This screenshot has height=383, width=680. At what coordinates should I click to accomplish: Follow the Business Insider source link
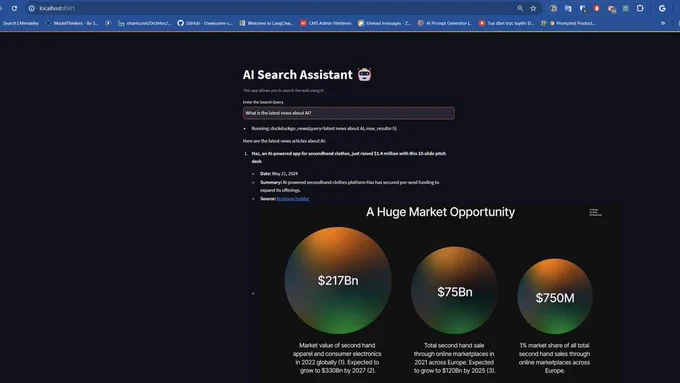(x=293, y=199)
